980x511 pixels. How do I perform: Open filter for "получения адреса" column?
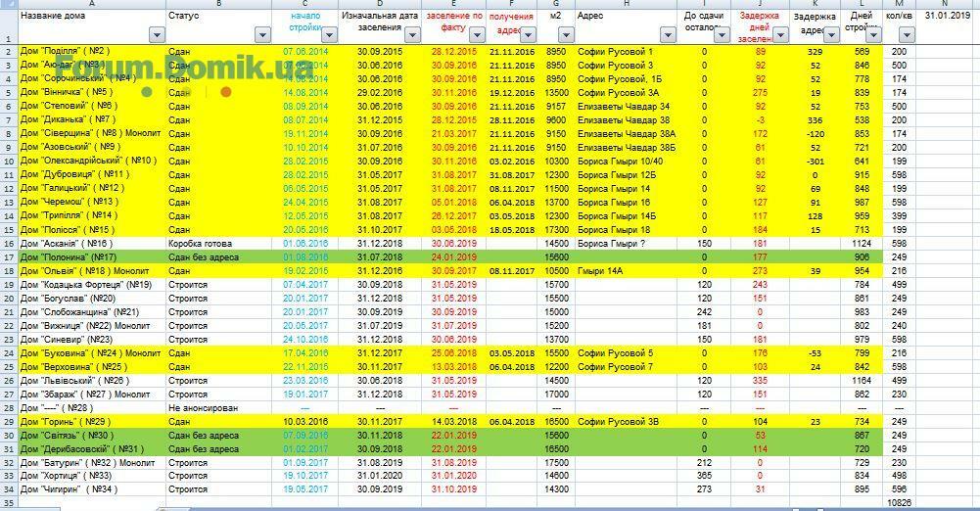pos(528,35)
